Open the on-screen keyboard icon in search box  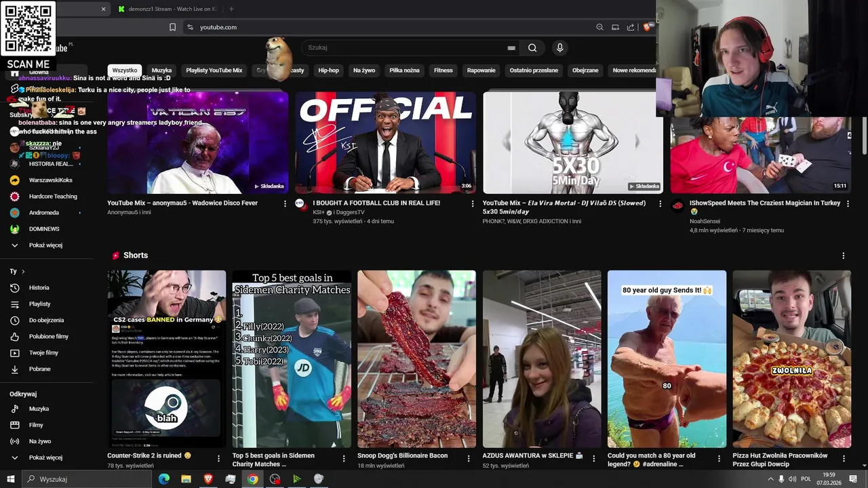click(x=511, y=47)
